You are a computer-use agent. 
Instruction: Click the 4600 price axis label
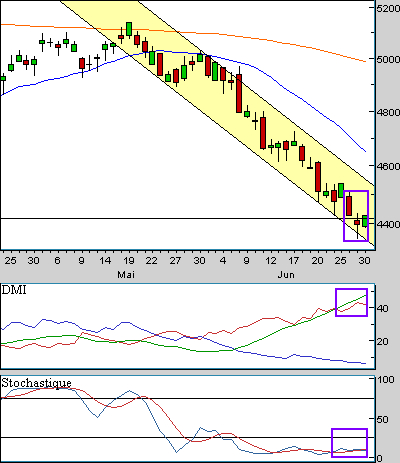click(388, 166)
